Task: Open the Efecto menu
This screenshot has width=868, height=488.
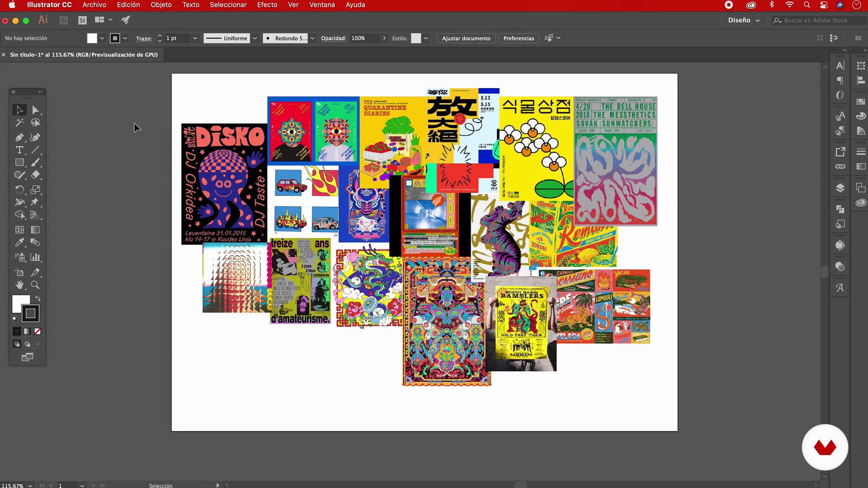Action: tap(267, 5)
